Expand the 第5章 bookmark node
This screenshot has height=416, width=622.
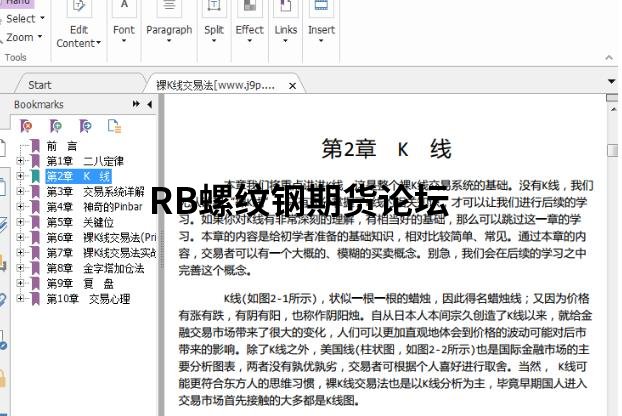(20, 222)
